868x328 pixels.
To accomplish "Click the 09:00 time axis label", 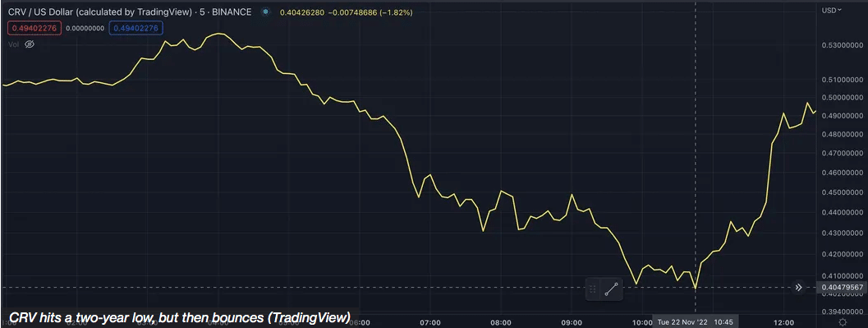I will click(572, 322).
